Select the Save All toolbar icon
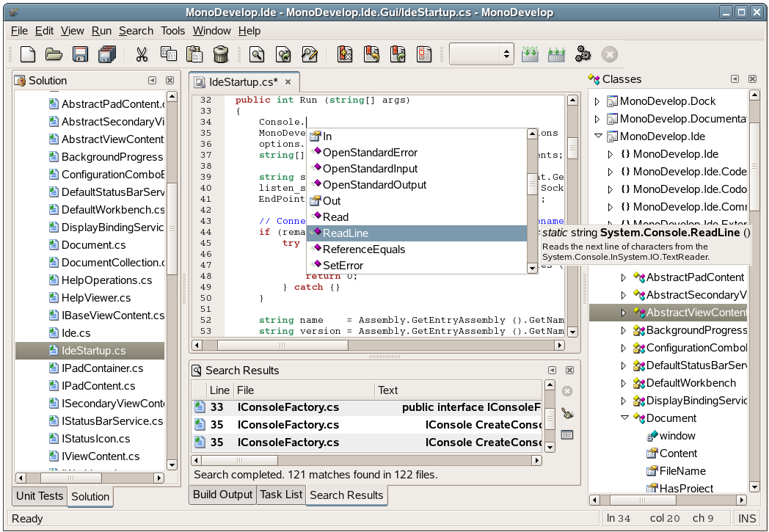Image resolution: width=769 pixels, height=532 pixels. tap(108, 54)
